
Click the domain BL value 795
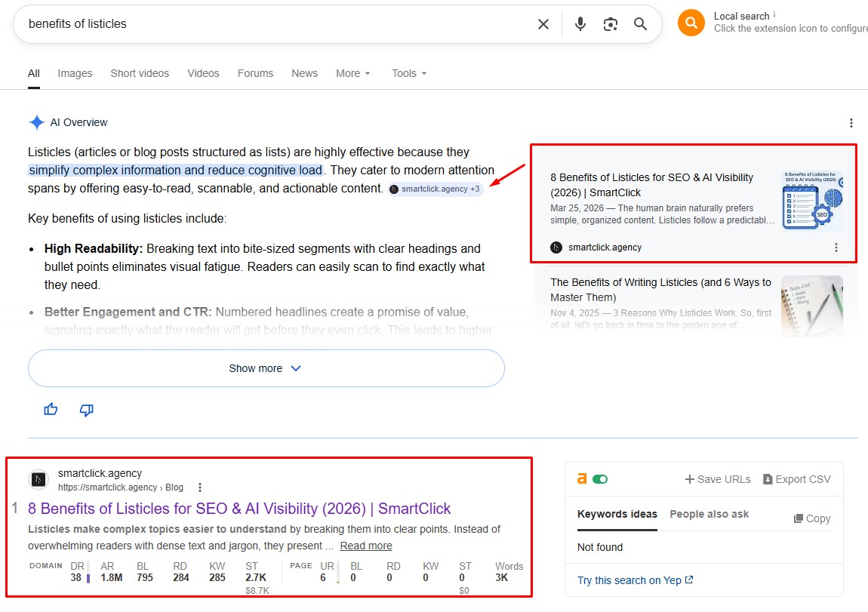tap(145, 578)
